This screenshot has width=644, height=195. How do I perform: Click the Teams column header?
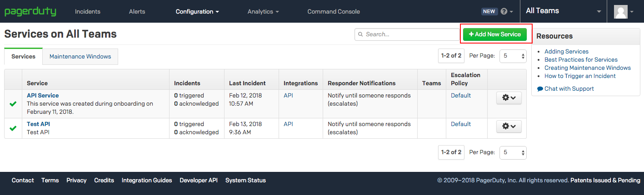[432, 83]
